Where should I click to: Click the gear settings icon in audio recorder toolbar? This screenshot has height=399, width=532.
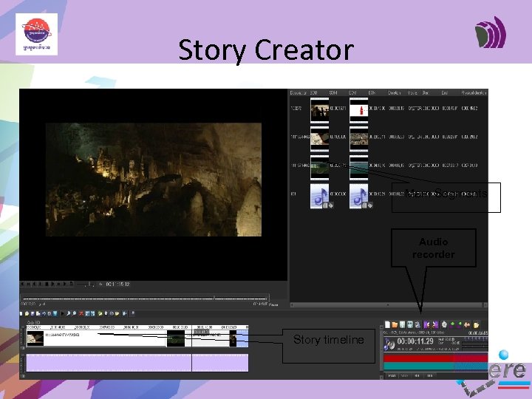click(x=444, y=324)
